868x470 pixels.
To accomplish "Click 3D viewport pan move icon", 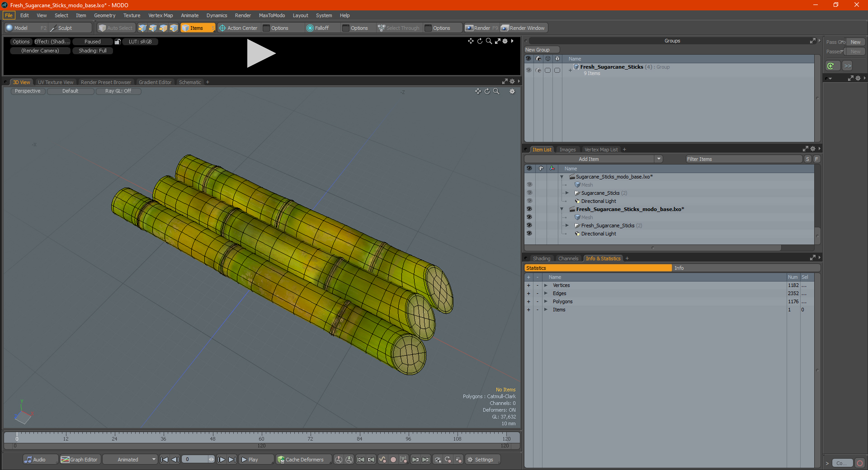I will tap(478, 91).
